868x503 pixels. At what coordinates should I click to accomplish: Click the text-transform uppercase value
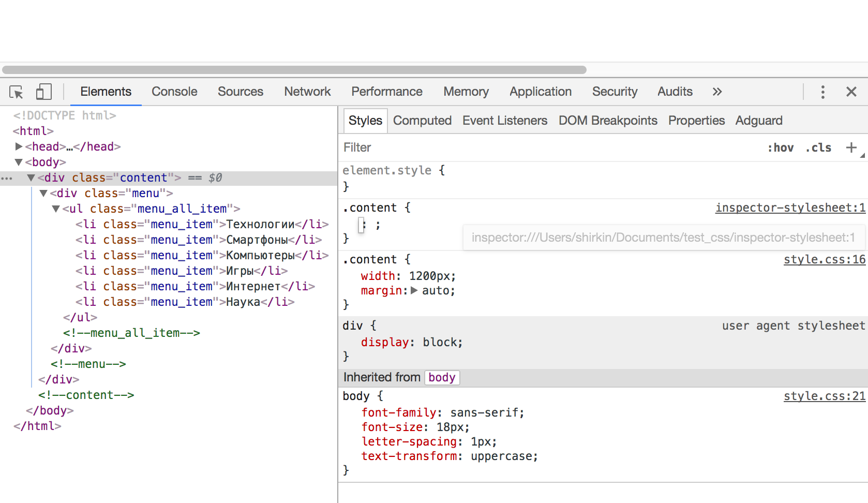point(501,456)
